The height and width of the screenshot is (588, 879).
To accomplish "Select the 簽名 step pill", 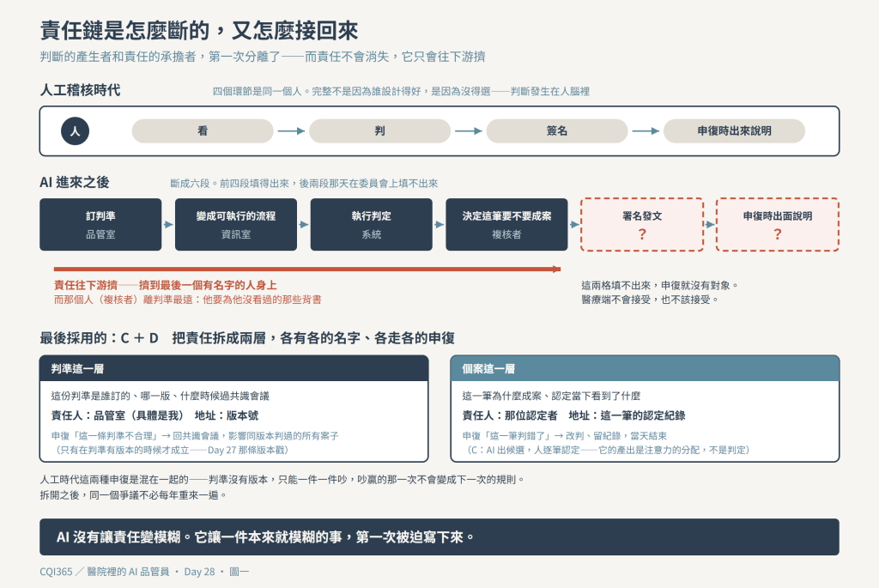I will [556, 131].
